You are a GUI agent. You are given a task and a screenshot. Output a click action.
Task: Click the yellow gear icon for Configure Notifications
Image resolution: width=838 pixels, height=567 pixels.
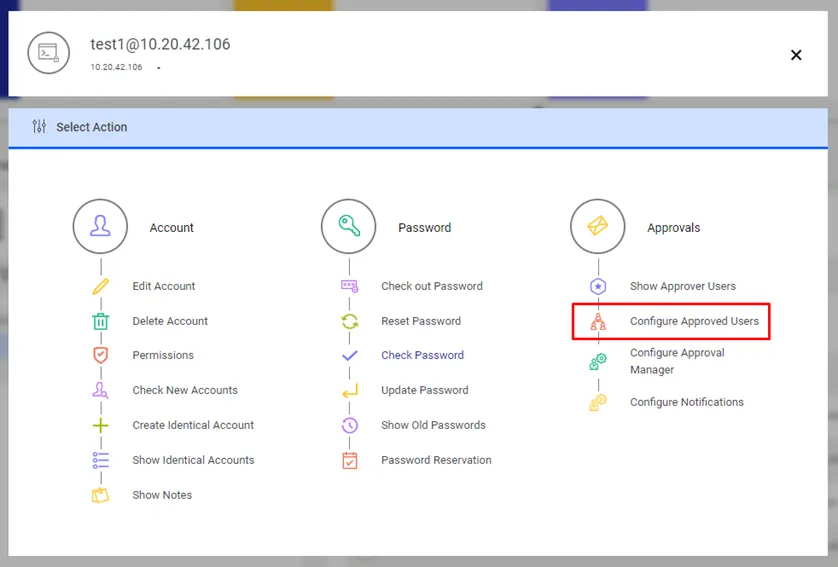click(598, 402)
